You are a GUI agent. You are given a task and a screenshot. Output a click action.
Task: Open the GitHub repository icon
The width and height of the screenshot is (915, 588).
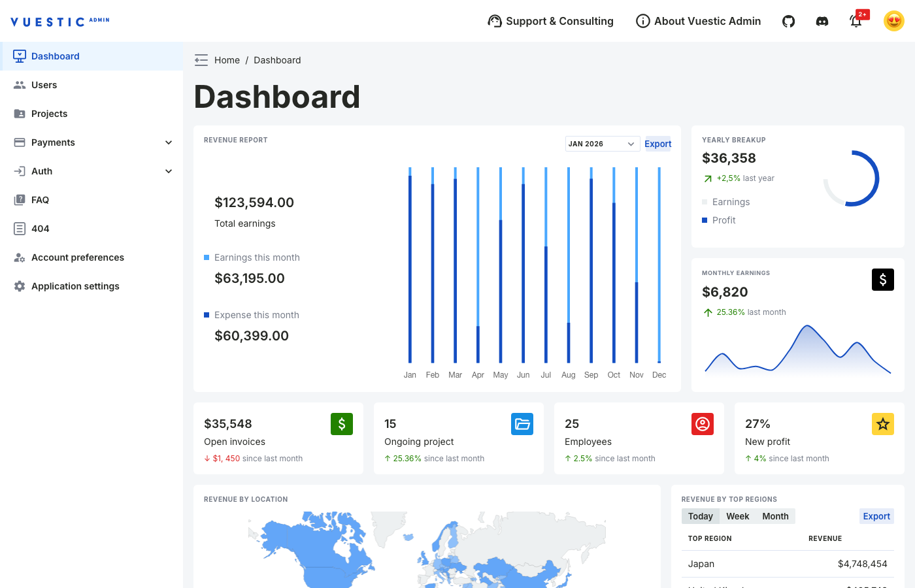pyautogui.click(x=788, y=21)
